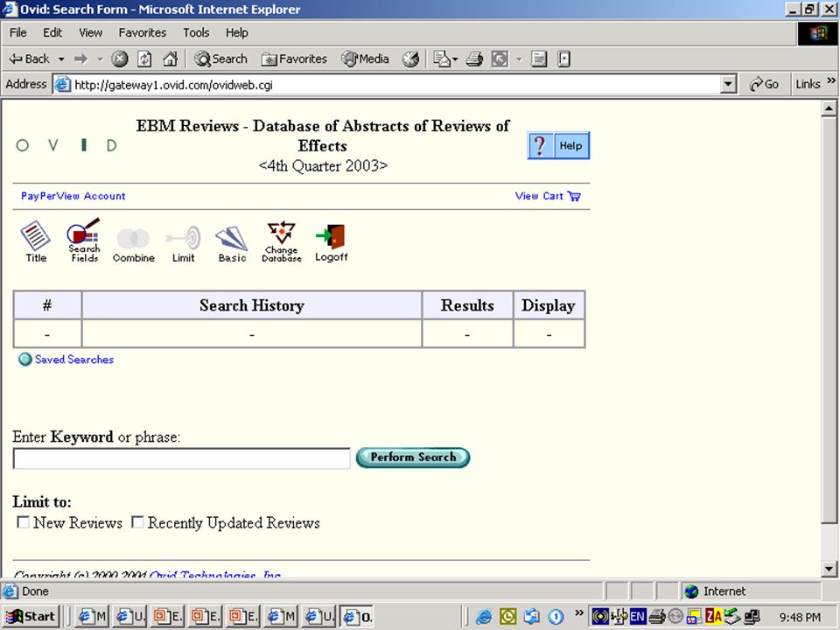Switch to Basic search mode icon
Image resolution: width=840 pixels, height=630 pixels.
click(232, 244)
